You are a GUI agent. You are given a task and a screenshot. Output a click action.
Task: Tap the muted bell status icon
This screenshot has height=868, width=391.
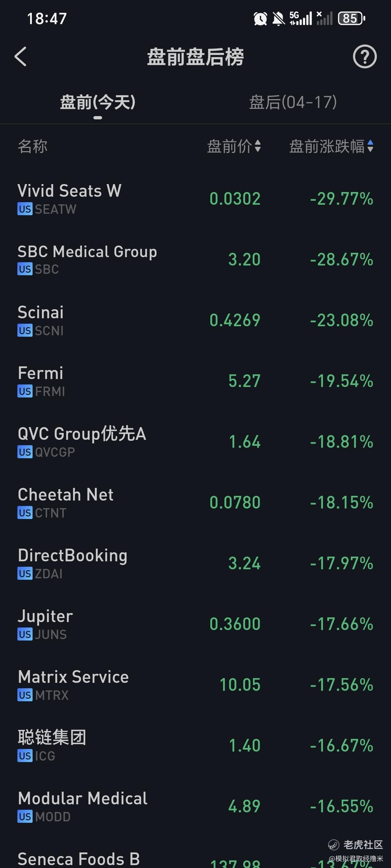[278, 18]
